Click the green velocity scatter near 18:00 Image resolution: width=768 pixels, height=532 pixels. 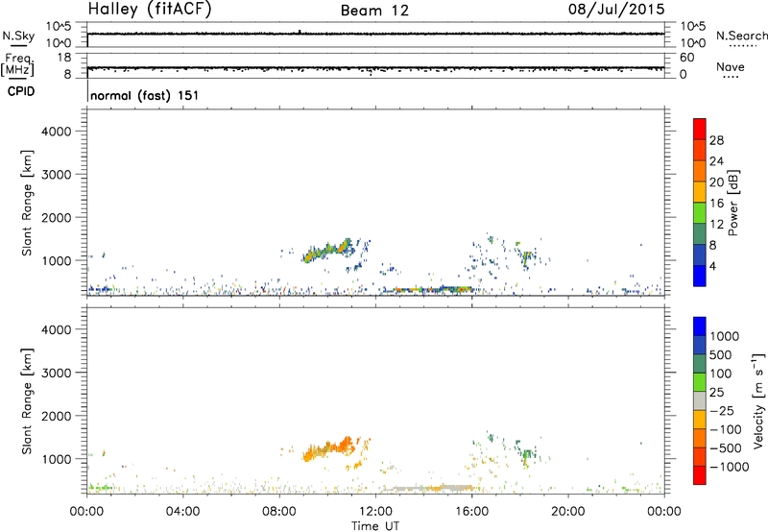pyautogui.click(x=526, y=453)
